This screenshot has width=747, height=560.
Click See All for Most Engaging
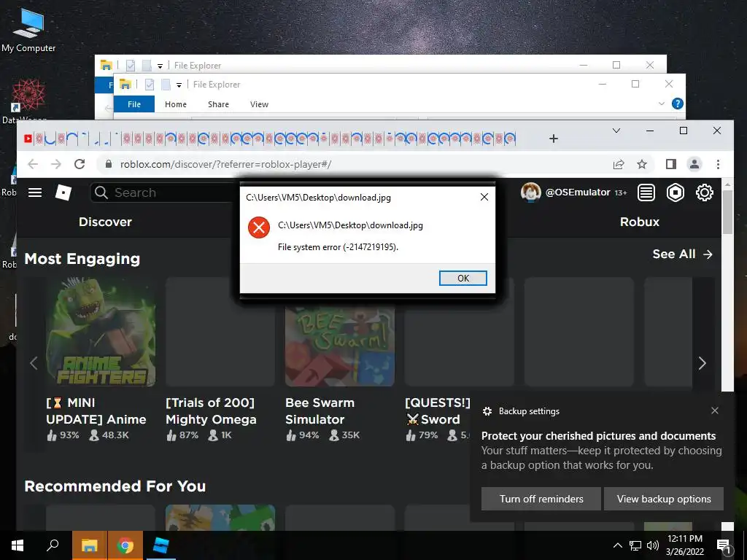[682, 254]
